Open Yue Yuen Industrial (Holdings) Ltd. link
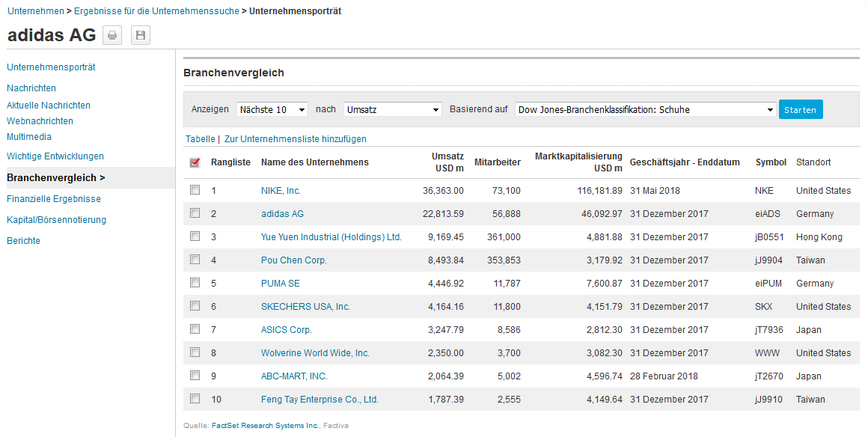This screenshot has height=437, width=868. coord(331,237)
